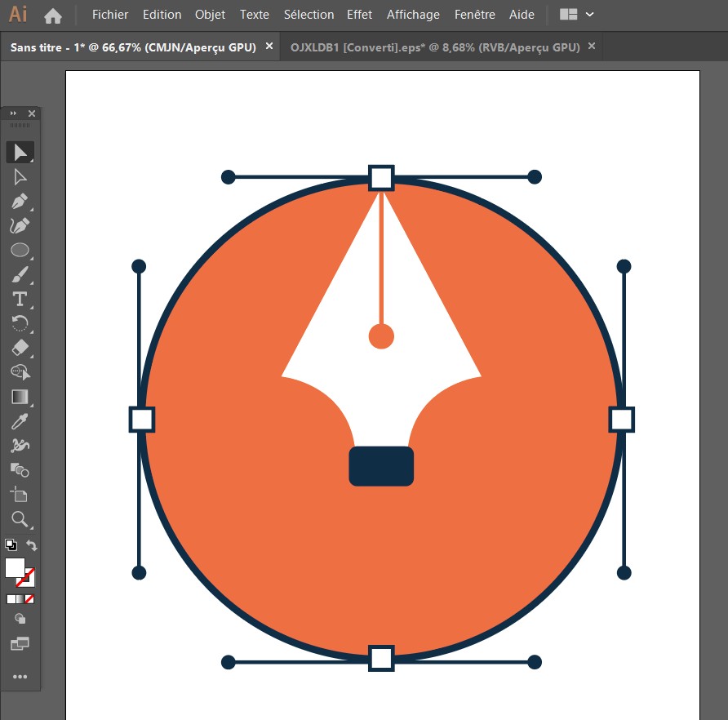The height and width of the screenshot is (720, 728).
Task: Open the Edit toolbar three-dots menu
Action: (x=20, y=677)
